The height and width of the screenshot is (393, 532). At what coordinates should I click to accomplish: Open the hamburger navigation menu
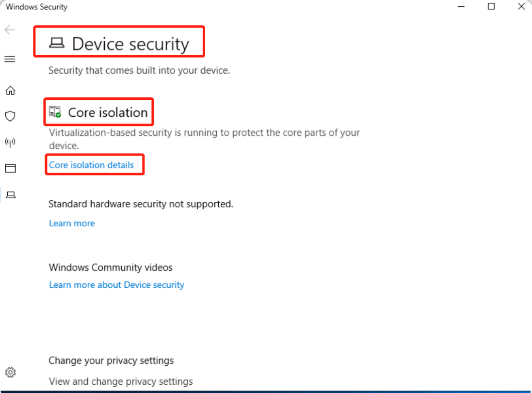click(10, 59)
